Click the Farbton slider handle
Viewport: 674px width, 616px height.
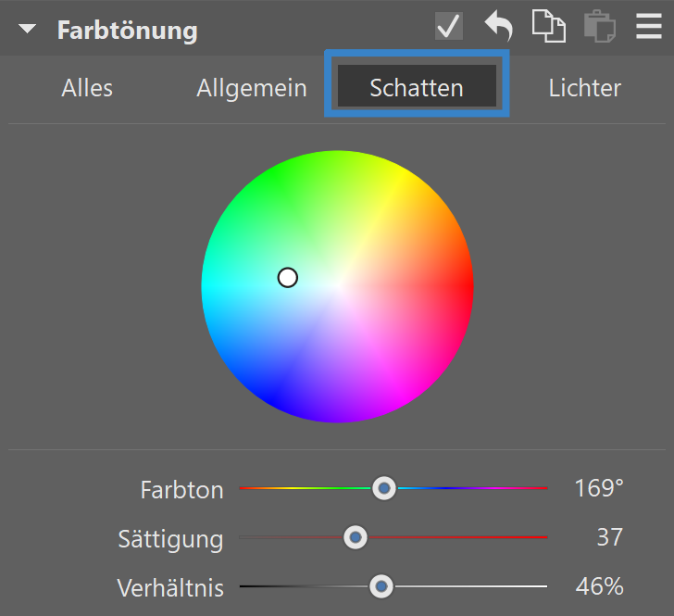coord(384,488)
